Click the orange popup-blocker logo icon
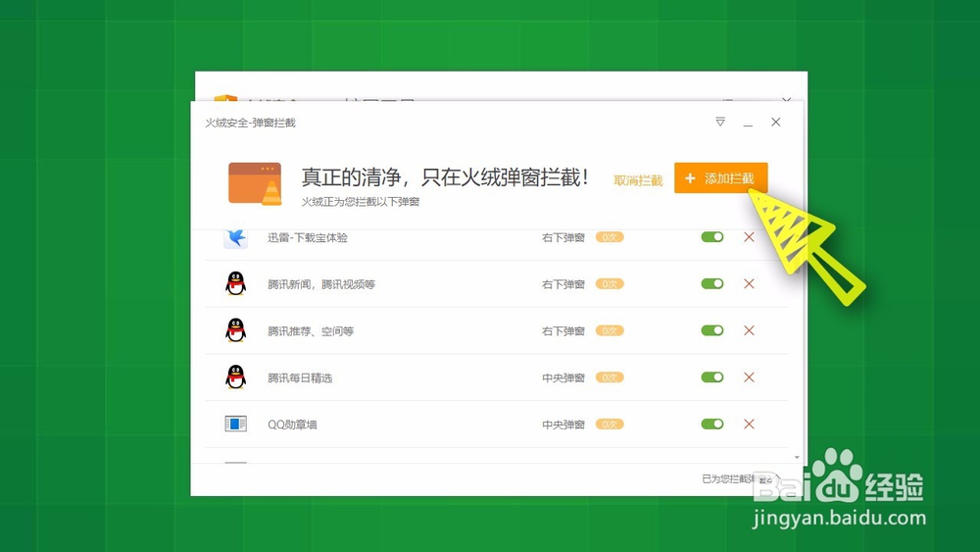This screenshot has width=980, height=552. 255,183
